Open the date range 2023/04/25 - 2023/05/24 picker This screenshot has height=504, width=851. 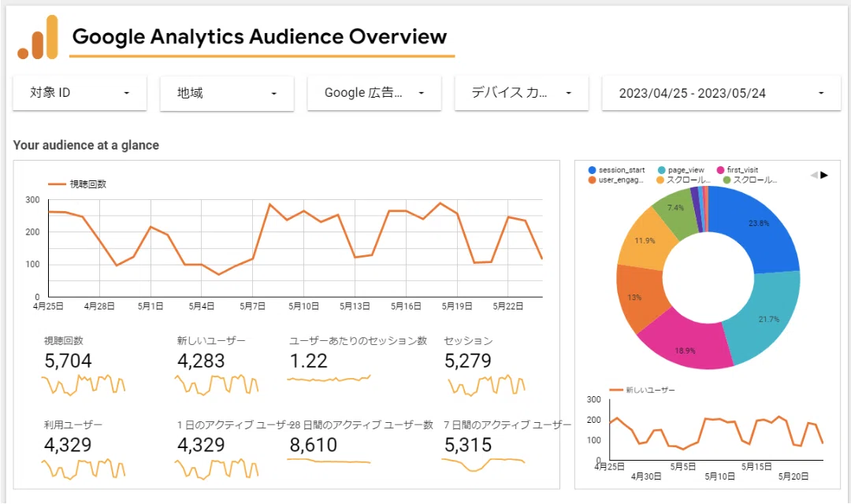click(721, 93)
